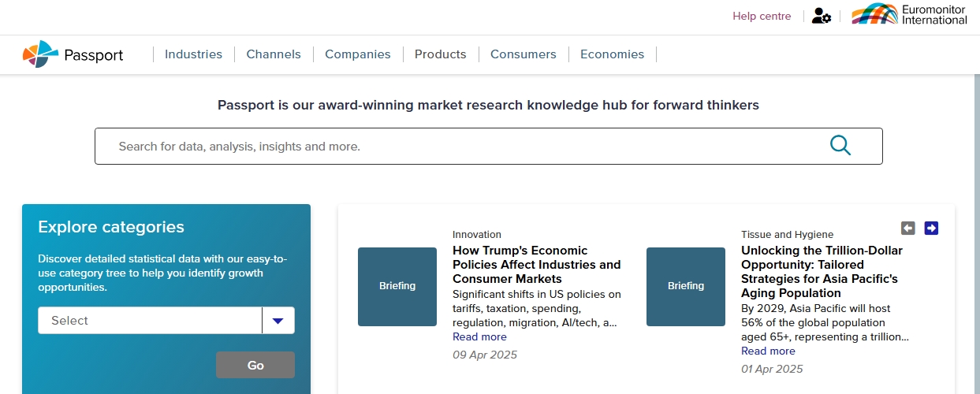
Task: Click the search magnifier icon
Action: pyautogui.click(x=840, y=146)
